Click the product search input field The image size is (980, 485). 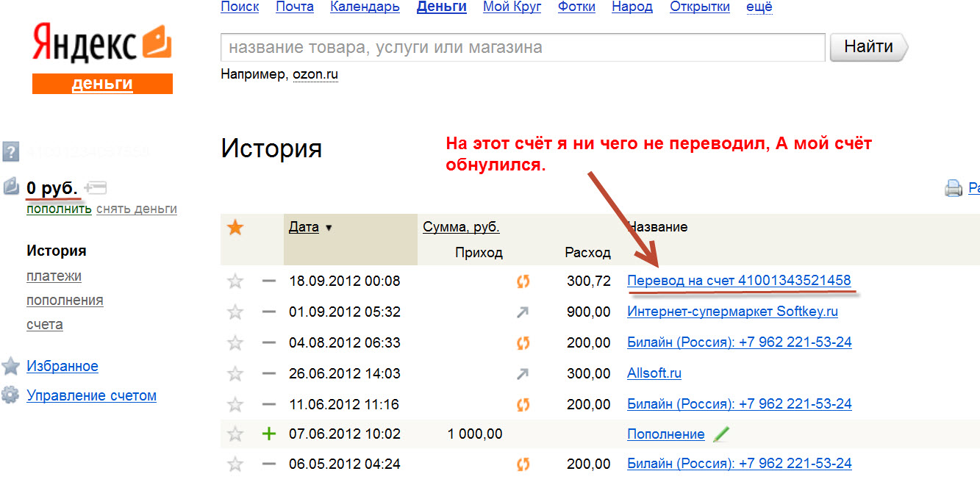[522, 48]
